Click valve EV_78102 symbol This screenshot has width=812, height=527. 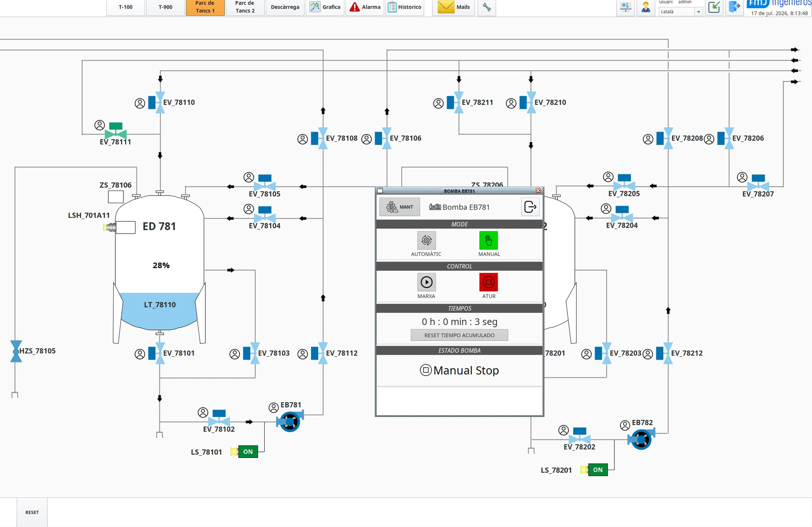tap(219, 418)
